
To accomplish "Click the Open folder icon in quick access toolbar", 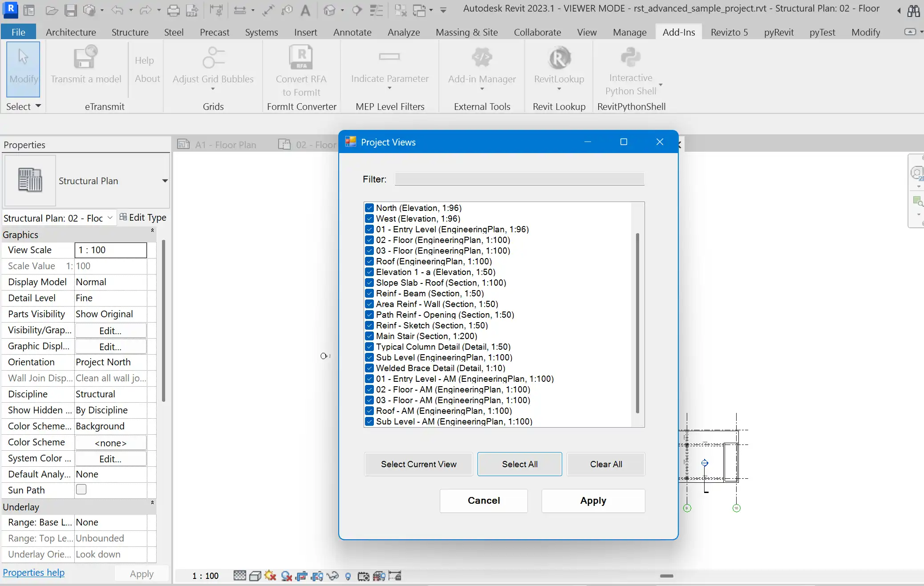I will (x=52, y=10).
